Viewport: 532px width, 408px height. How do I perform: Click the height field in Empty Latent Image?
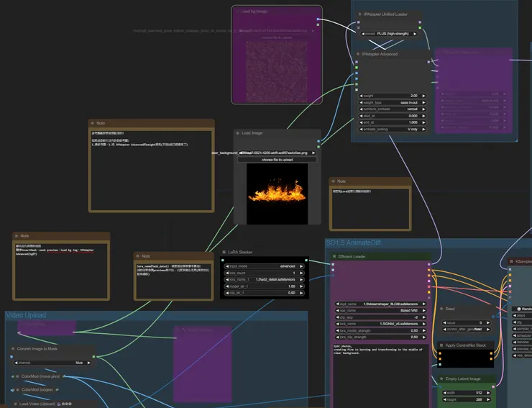tap(467, 399)
